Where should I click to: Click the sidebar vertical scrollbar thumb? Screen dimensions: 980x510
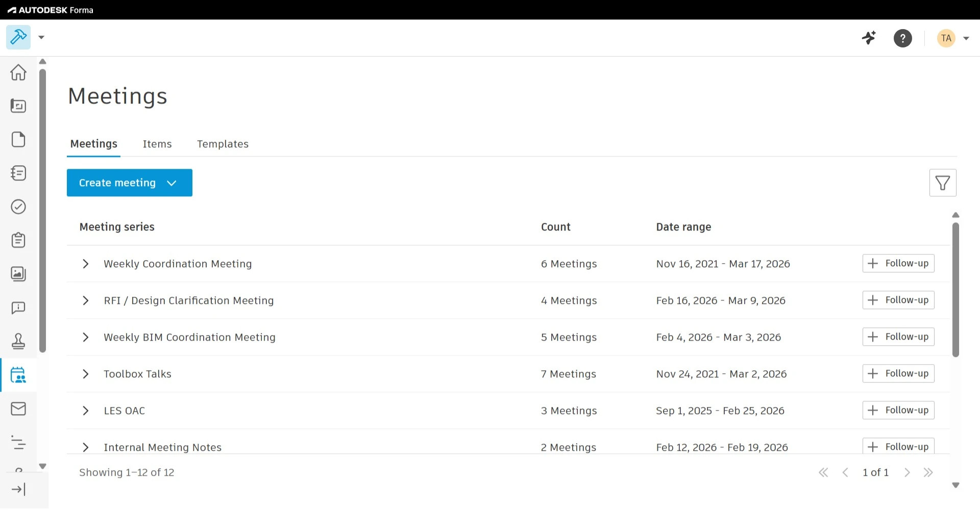coord(43,211)
